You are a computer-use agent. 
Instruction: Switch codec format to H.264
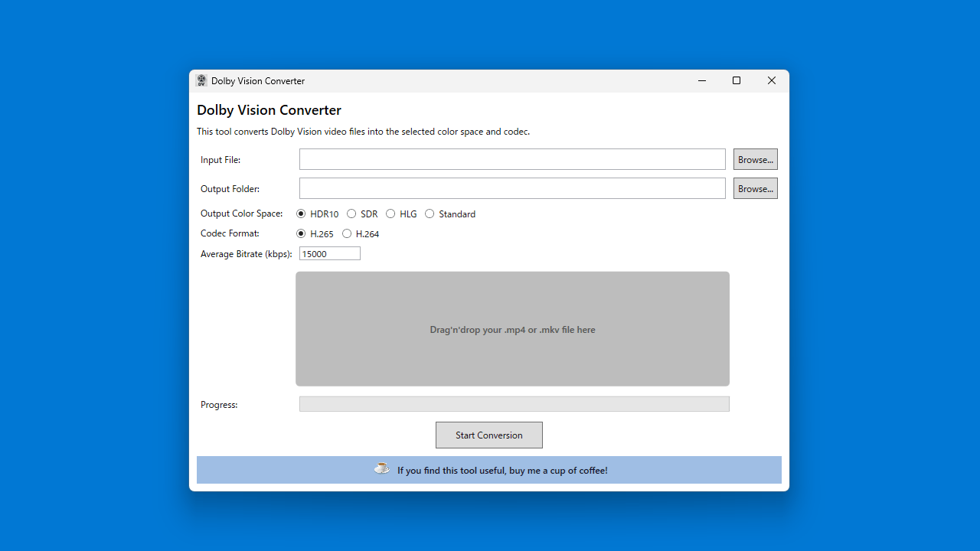(x=361, y=234)
